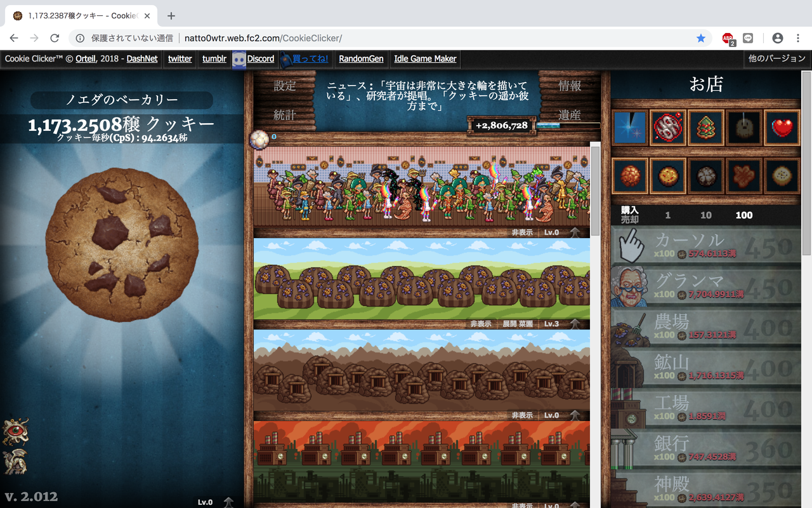Open the browser profile icon
The image size is (812, 508).
coord(777,38)
